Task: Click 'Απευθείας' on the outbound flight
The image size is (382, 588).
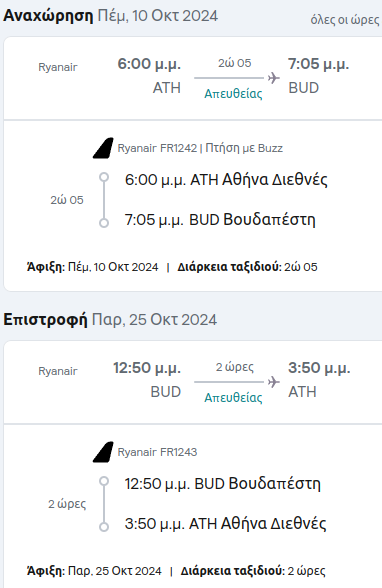Action: tap(233, 93)
